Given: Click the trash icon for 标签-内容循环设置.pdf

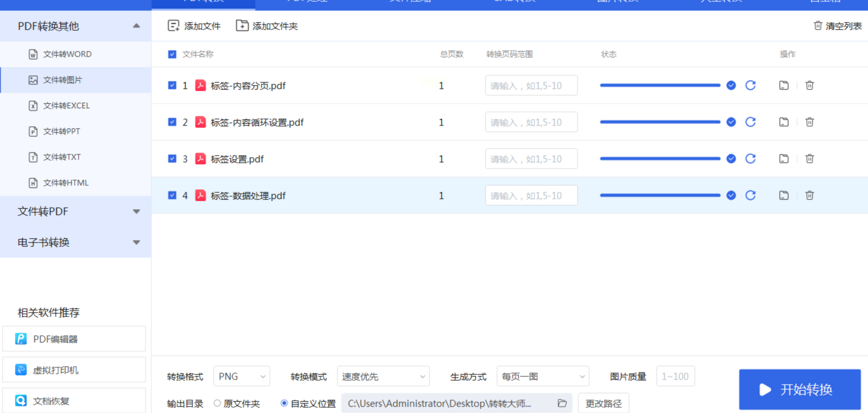Looking at the screenshot, I should tap(809, 122).
